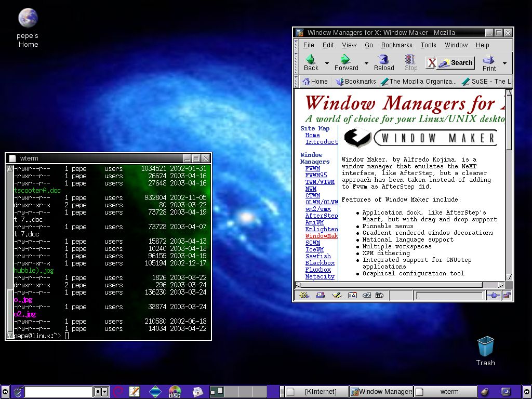This screenshot has height=399, width=532.
Task: Open the Back button history dropdown arrow
Action: pyautogui.click(x=327, y=63)
